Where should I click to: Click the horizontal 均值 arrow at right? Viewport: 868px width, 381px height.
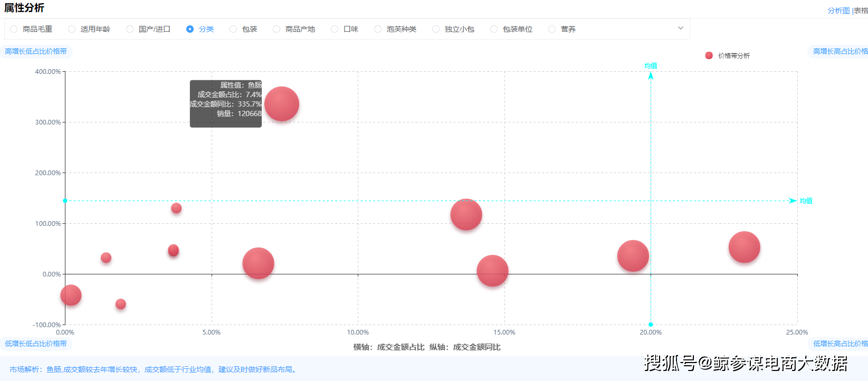pyautogui.click(x=793, y=201)
